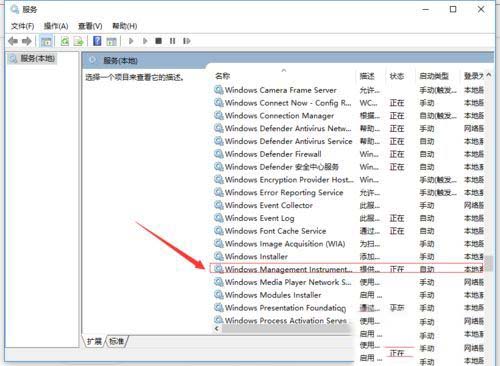Image resolution: width=500 pixels, height=366 pixels.
Task: Click the vertical scrollbar thumb
Action: 489,263
